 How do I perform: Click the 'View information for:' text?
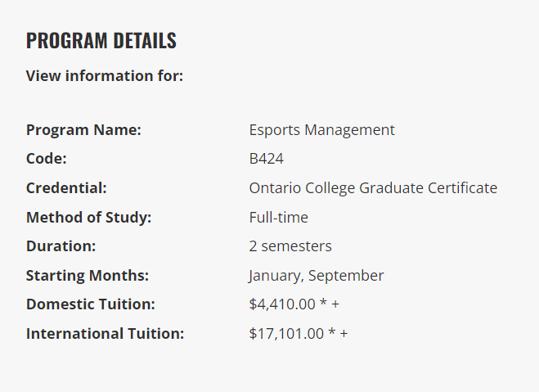pos(105,76)
